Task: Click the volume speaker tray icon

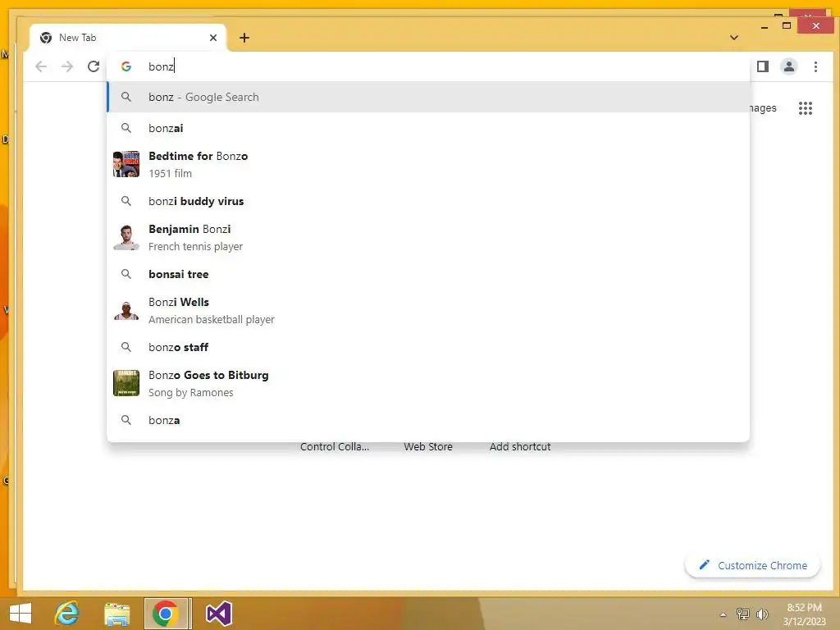Action: (762, 614)
